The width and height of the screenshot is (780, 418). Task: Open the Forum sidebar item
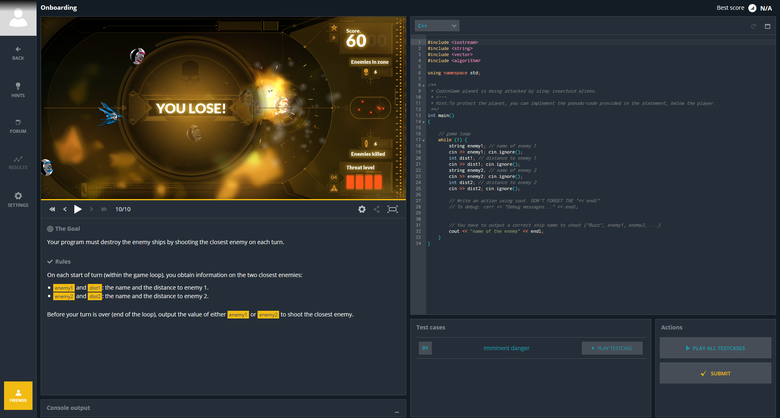point(18,126)
